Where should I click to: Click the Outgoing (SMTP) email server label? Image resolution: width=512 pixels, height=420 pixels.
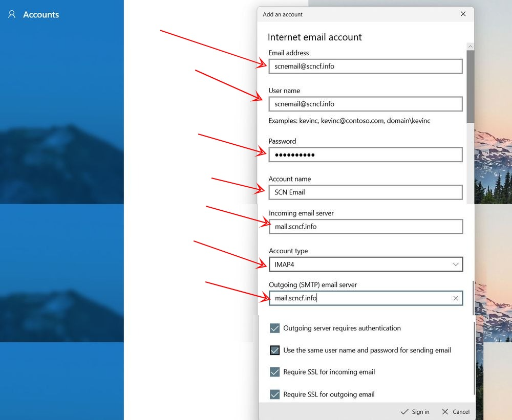(x=313, y=285)
